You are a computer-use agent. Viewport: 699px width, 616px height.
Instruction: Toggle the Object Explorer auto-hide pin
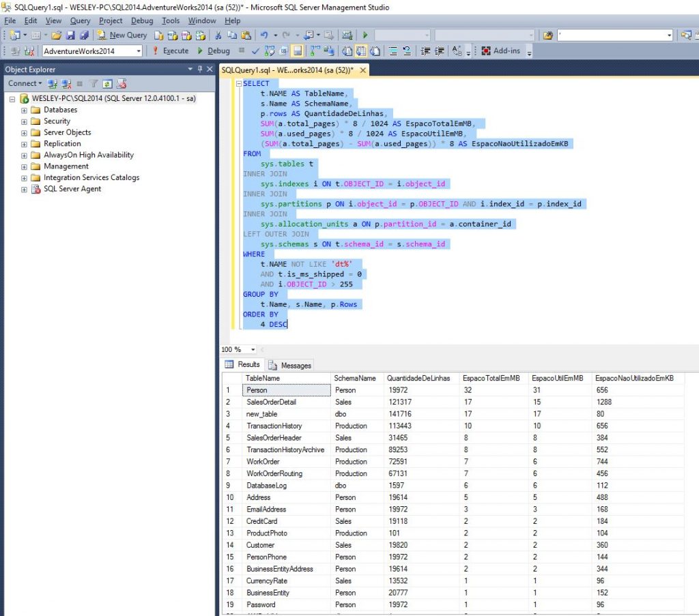pos(200,70)
